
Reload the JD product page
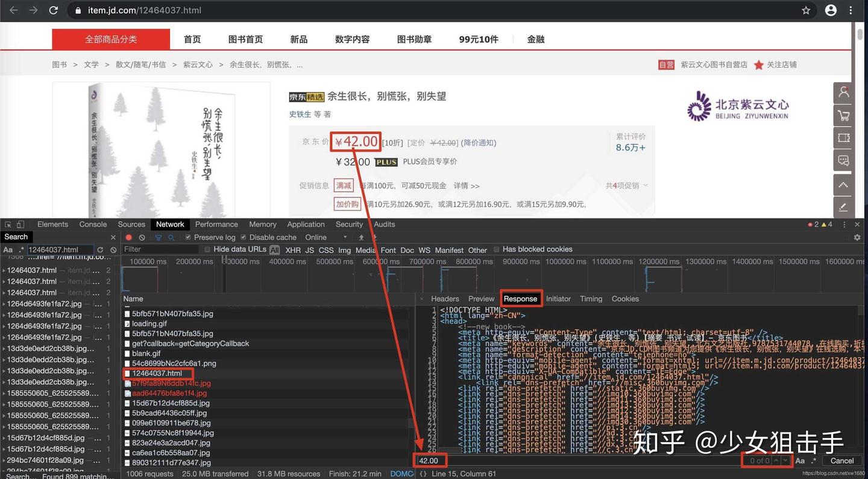coord(54,10)
